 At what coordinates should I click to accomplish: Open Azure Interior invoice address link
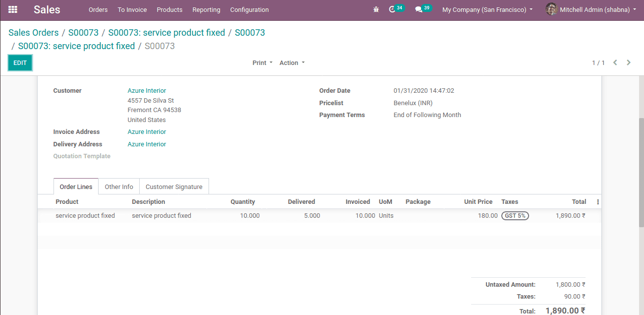point(147,132)
